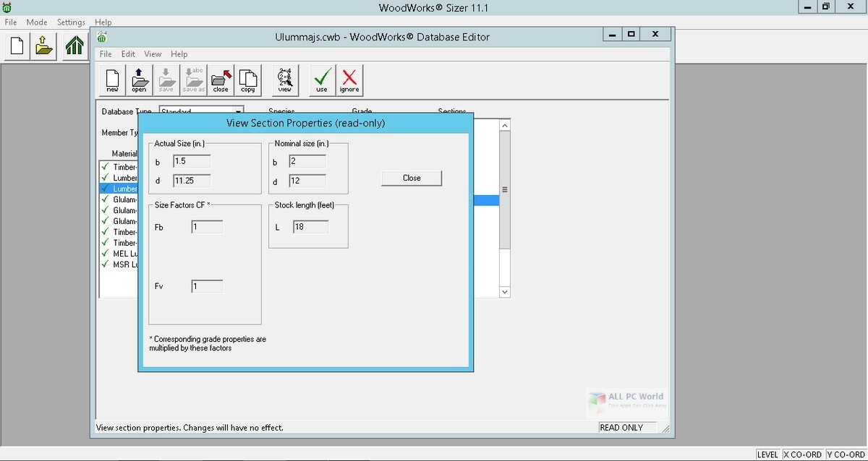The image size is (868, 461).
Task: Click the 'open' toolbar icon in Database Editor
Action: pyautogui.click(x=139, y=80)
